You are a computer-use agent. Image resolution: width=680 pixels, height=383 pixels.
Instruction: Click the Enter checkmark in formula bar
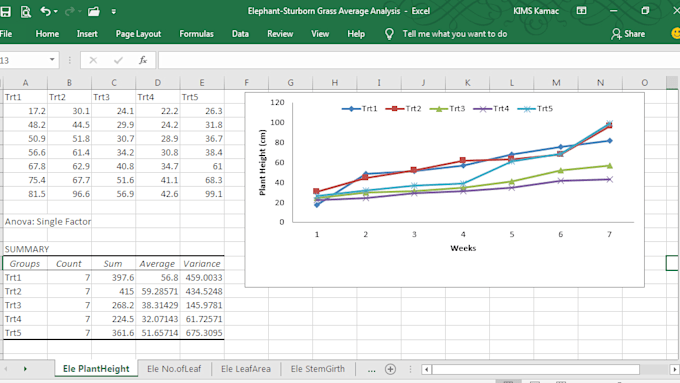(x=118, y=60)
